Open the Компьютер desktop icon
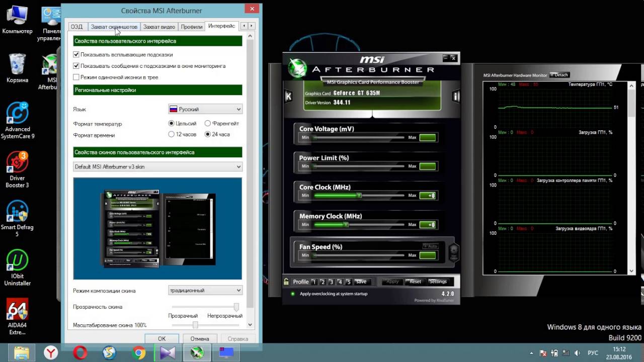This screenshot has height=362, width=644. pyautogui.click(x=18, y=20)
